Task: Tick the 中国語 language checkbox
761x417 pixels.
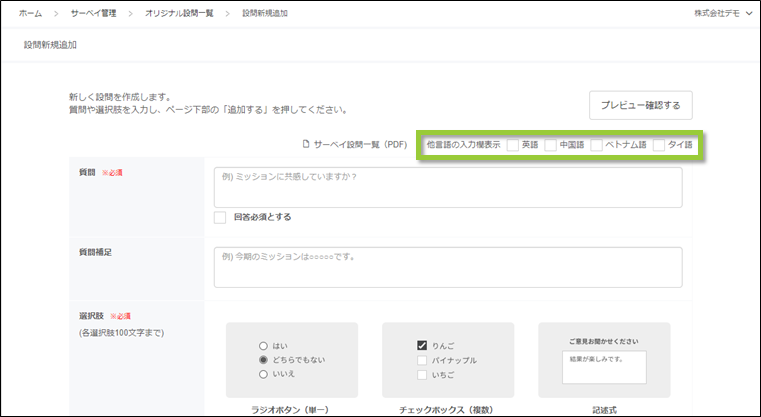Action: pos(551,145)
